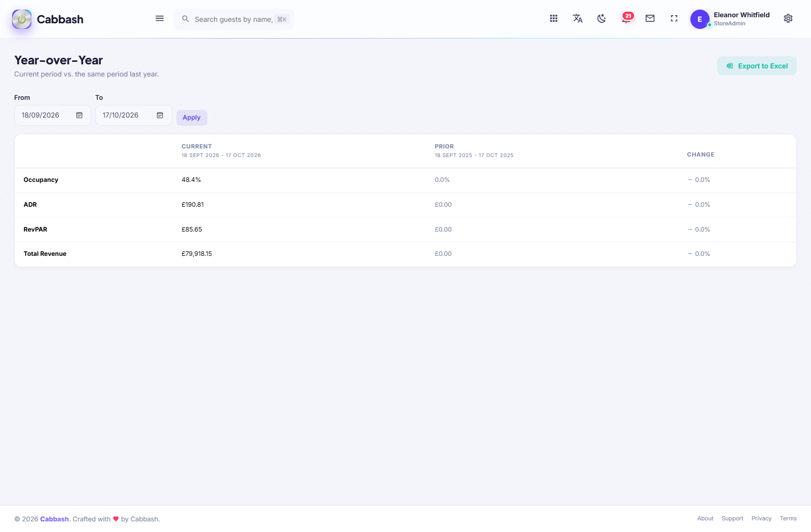Select the Total Revenue row label
811x532 pixels.
click(45, 254)
